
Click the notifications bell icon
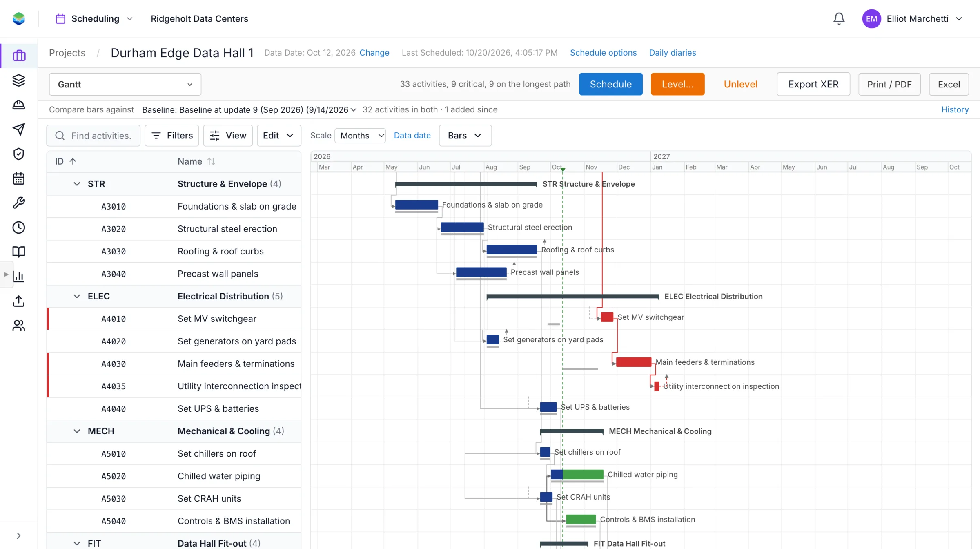pos(839,19)
